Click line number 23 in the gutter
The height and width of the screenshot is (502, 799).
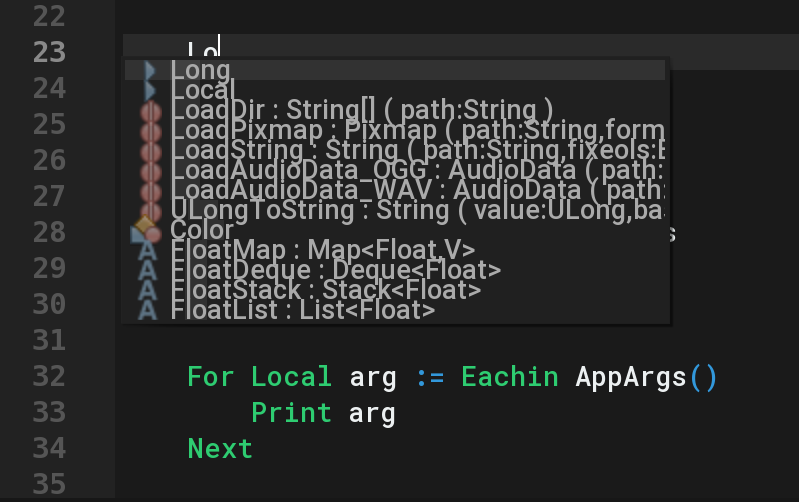pos(49,52)
